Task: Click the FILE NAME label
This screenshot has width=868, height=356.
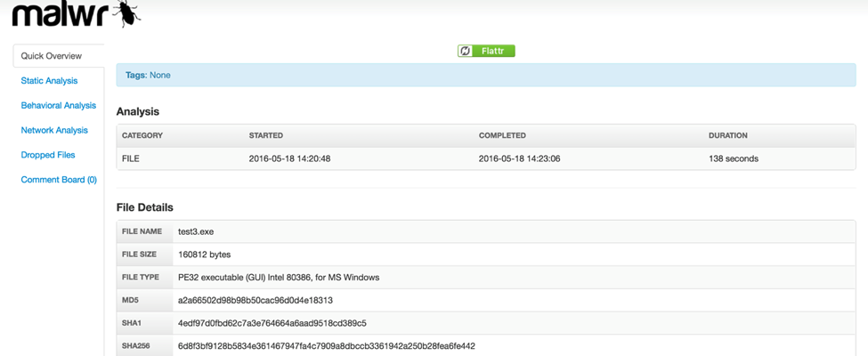Action: click(x=142, y=231)
